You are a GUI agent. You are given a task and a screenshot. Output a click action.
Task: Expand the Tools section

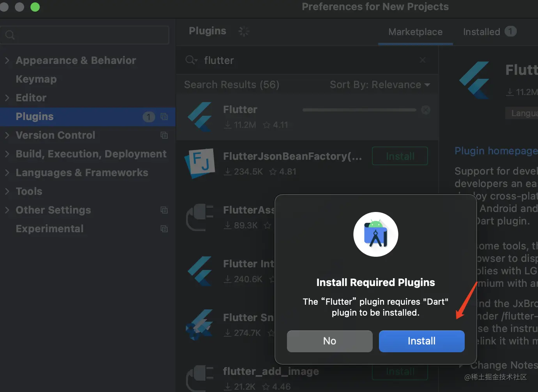point(7,191)
